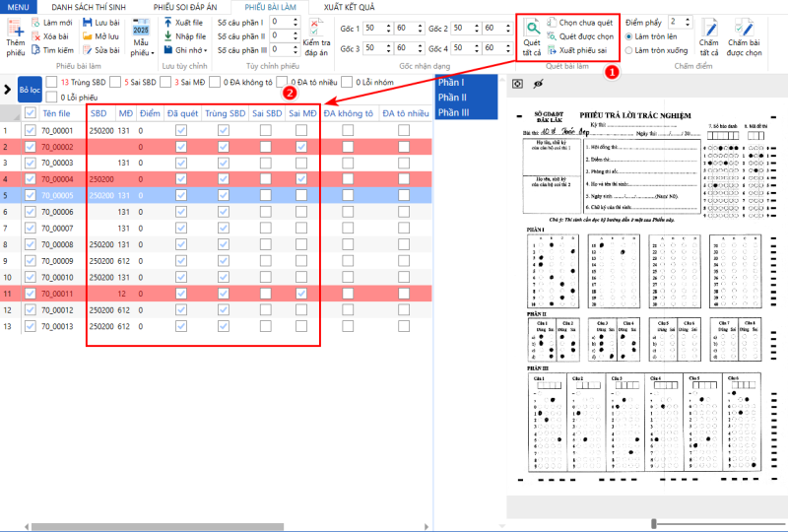Click the Thêm phiếu add icon
Viewport: 788px width, 532px height.
[x=15, y=29]
